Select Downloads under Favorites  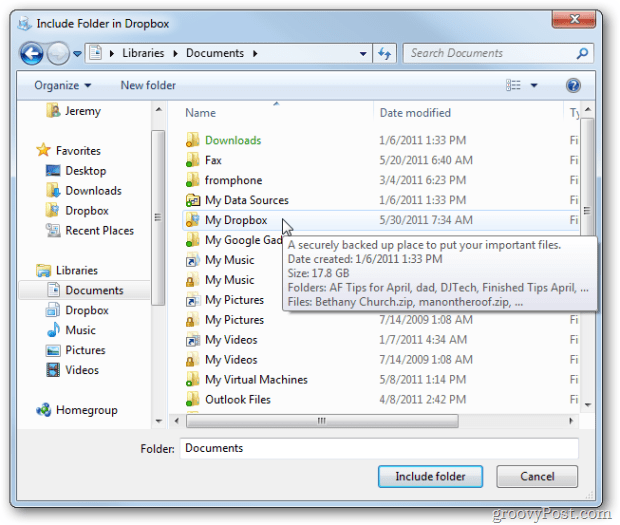click(83, 191)
